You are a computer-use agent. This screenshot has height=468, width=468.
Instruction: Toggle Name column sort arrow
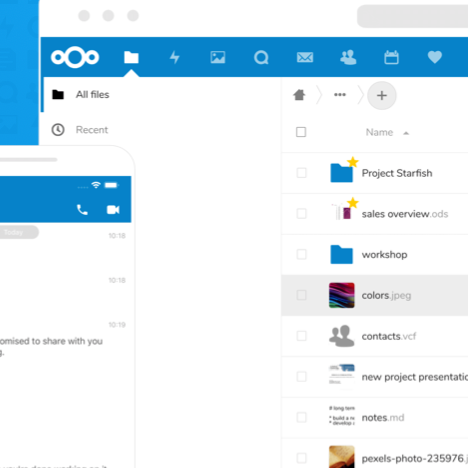(406, 133)
